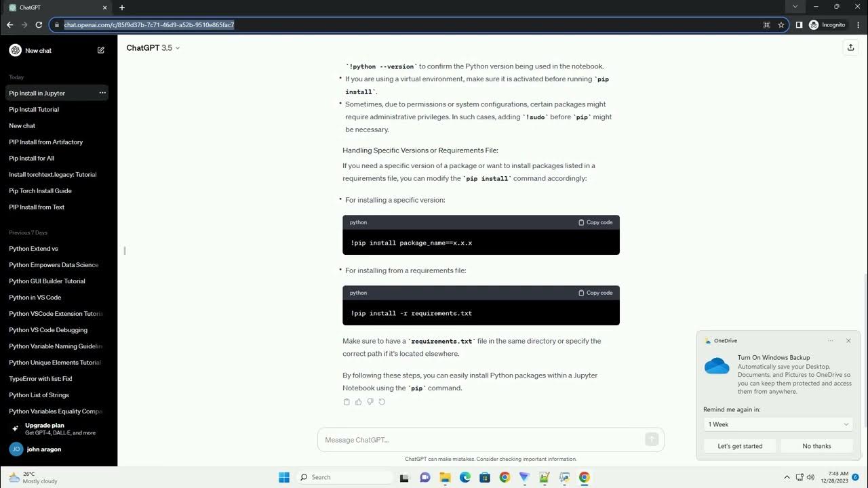Collapse the sidebar with the handle
Image resolution: width=868 pixels, height=488 pixels.
(x=124, y=251)
